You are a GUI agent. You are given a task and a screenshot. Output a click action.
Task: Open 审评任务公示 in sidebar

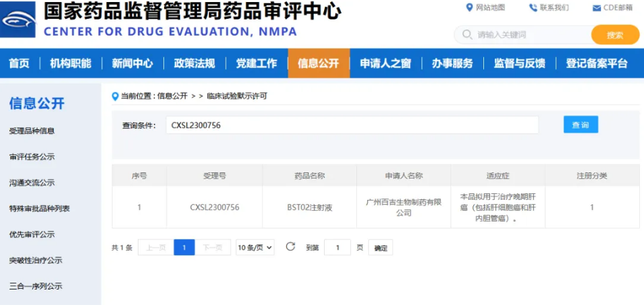point(32,157)
